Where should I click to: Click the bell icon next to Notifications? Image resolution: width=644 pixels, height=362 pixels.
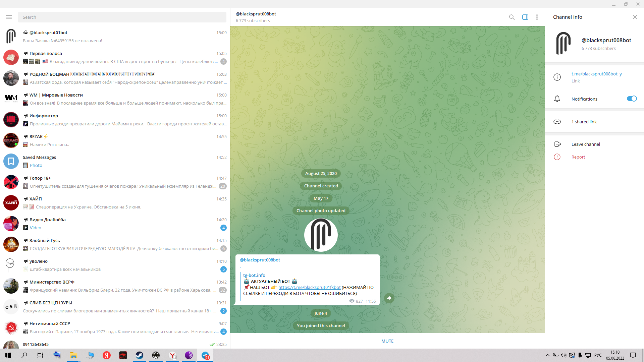(x=557, y=99)
